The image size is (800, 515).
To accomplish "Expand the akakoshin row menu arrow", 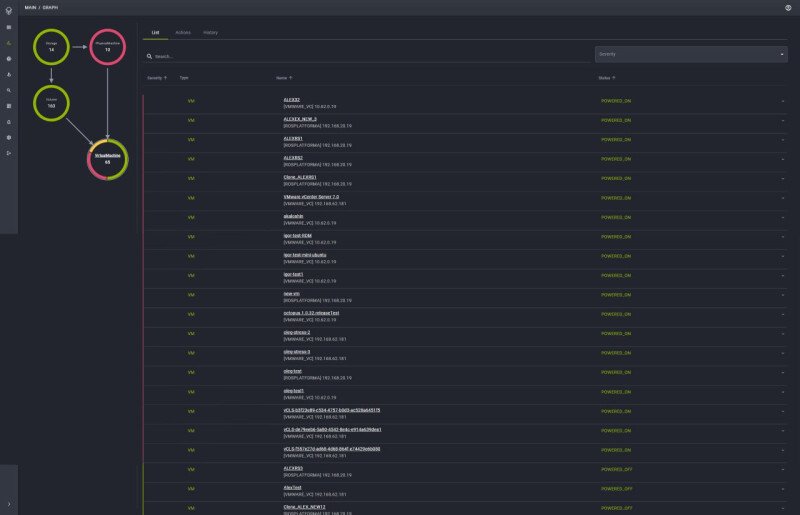I will tap(783, 217).
